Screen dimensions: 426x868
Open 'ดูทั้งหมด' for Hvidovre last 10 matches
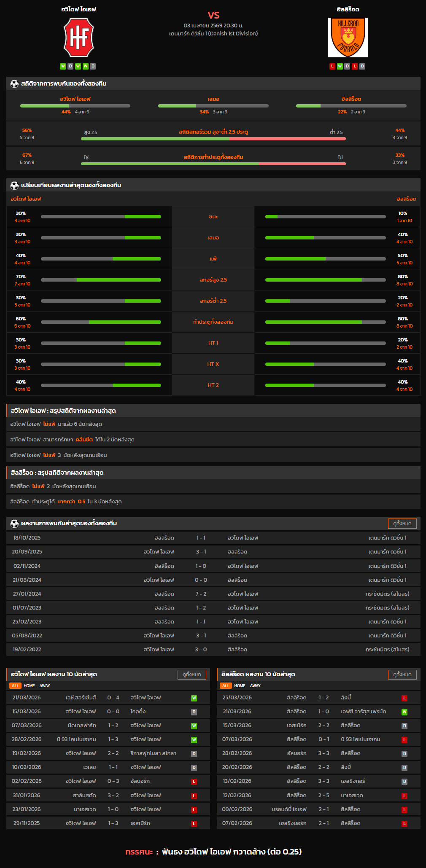pyautogui.click(x=192, y=674)
